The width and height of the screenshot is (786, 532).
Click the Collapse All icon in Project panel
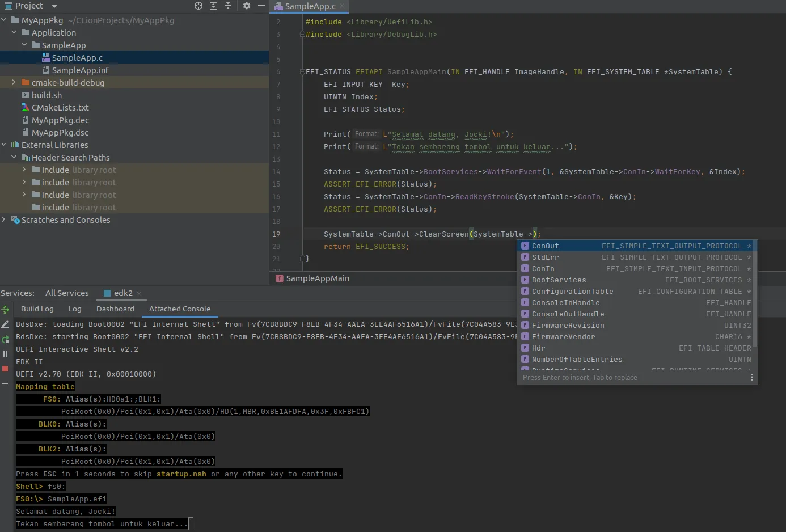[228, 6]
